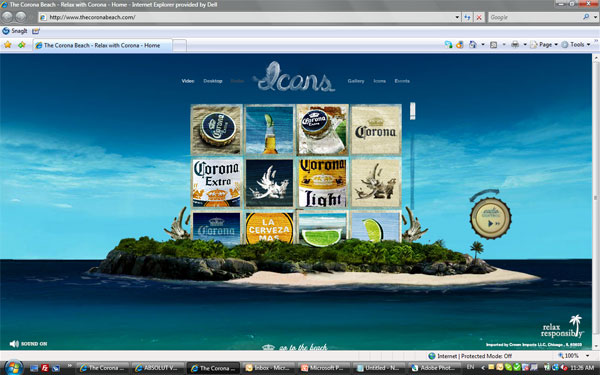This screenshot has height=375, width=600.
Task: Click the Print toolbar icon
Action: [x=515, y=45]
